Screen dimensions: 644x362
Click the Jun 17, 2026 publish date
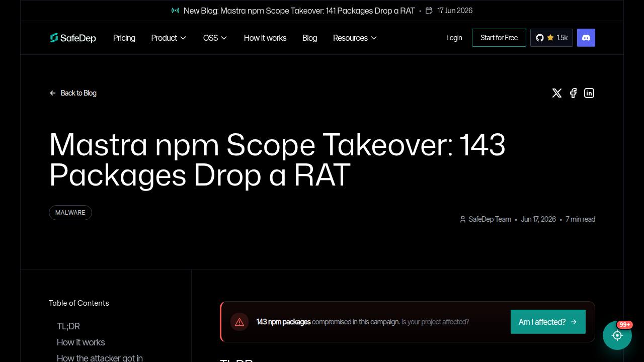pyautogui.click(x=538, y=219)
